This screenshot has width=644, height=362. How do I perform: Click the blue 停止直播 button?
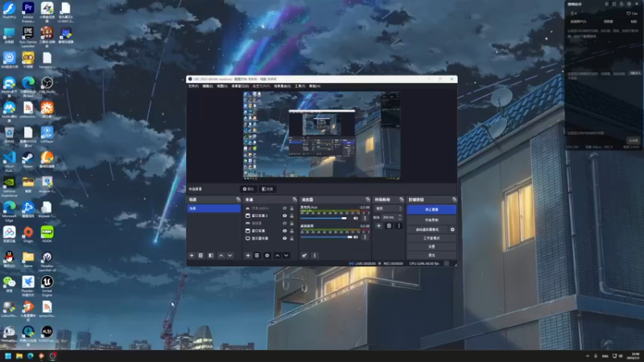[431, 209]
